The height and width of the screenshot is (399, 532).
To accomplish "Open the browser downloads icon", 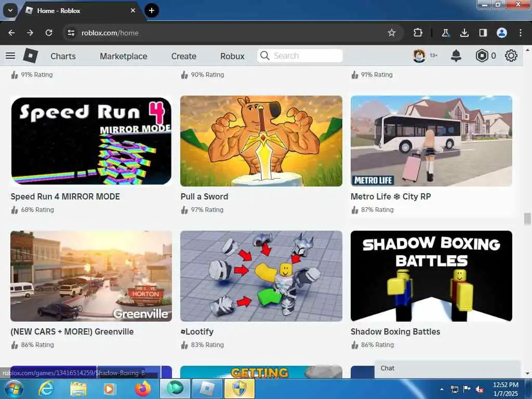I will (x=464, y=33).
